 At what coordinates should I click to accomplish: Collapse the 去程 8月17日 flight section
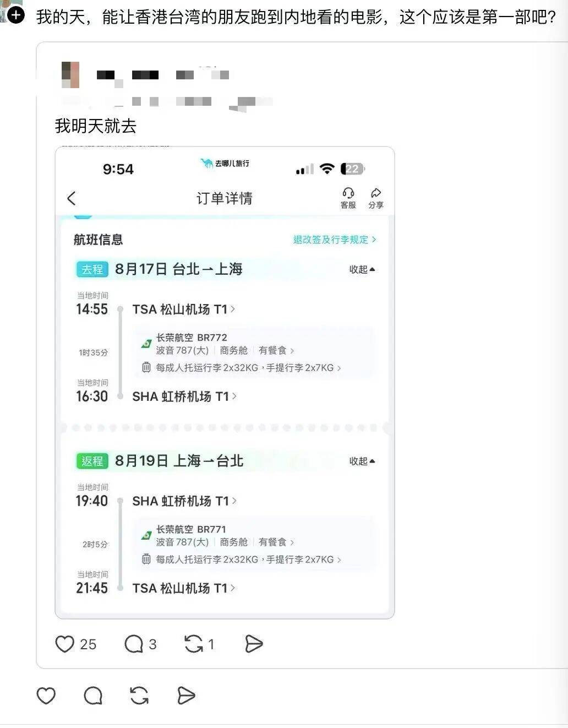point(362,269)
